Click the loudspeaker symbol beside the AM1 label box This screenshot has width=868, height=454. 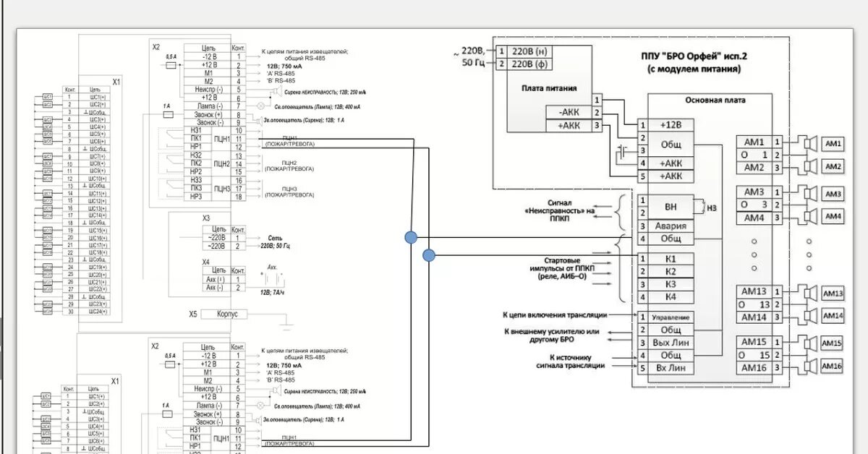point(809,143)
